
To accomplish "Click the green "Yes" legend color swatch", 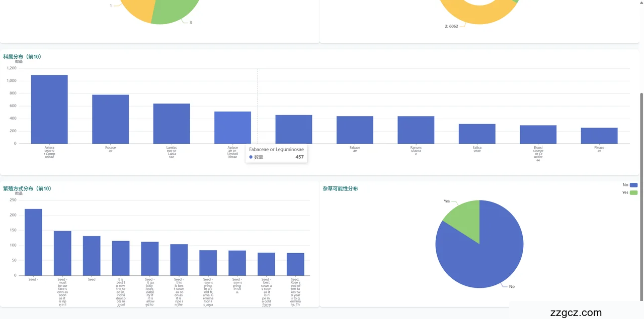I will click(x=633, y=192).
